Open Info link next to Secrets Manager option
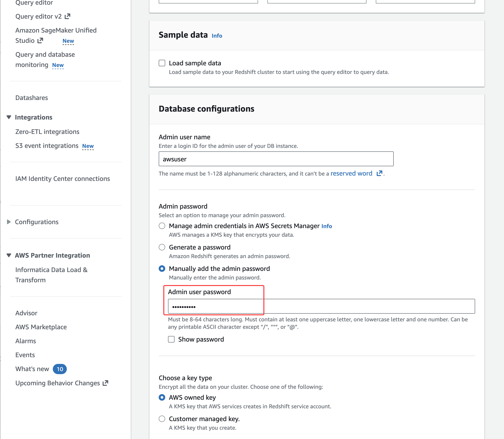Image resolution: width=504 pixels, height=439 pixels. pos(326,226)
